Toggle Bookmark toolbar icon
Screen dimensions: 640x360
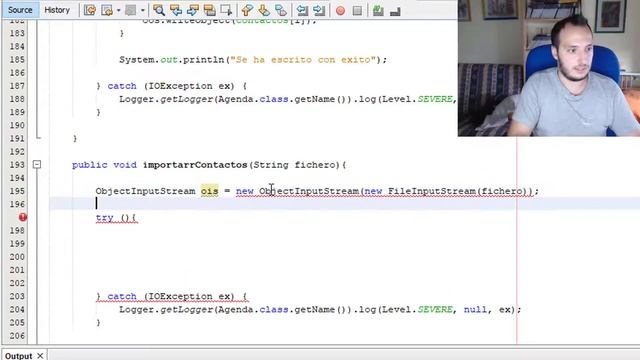click(x=280, y=10)
